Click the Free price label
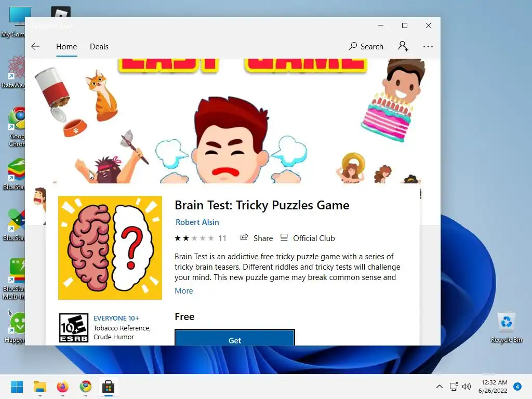The image size is (532, 399). click(184, 316)
